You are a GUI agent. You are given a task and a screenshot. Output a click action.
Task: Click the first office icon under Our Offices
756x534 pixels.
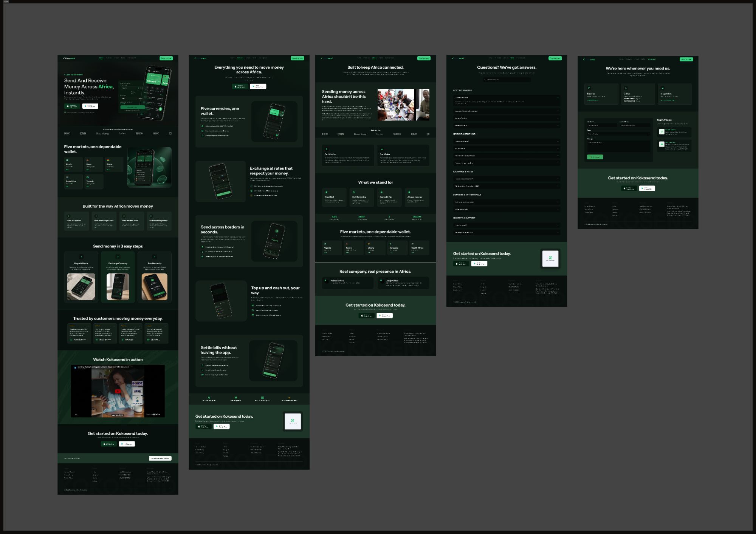point(661,132)
